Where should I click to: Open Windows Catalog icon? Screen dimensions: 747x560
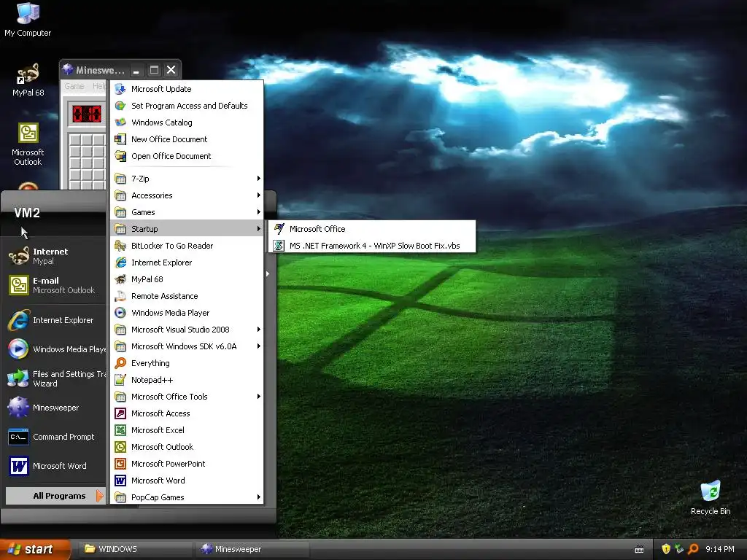point(120,122)
